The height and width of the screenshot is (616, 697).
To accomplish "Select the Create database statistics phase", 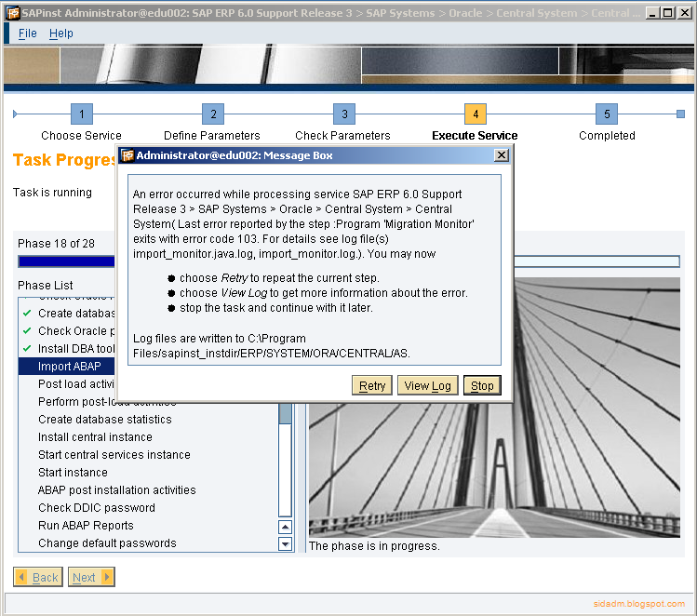I will point(105,419).
